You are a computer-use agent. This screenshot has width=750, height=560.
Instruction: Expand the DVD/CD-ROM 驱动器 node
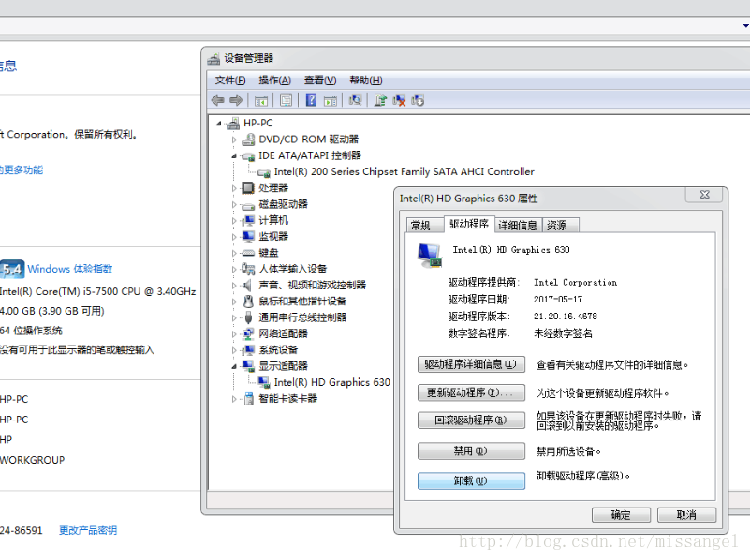[x=234, y=140]
